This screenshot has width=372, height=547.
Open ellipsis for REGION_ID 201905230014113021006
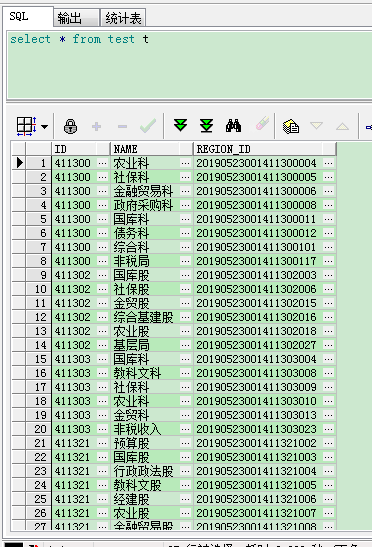click(328, 499)
